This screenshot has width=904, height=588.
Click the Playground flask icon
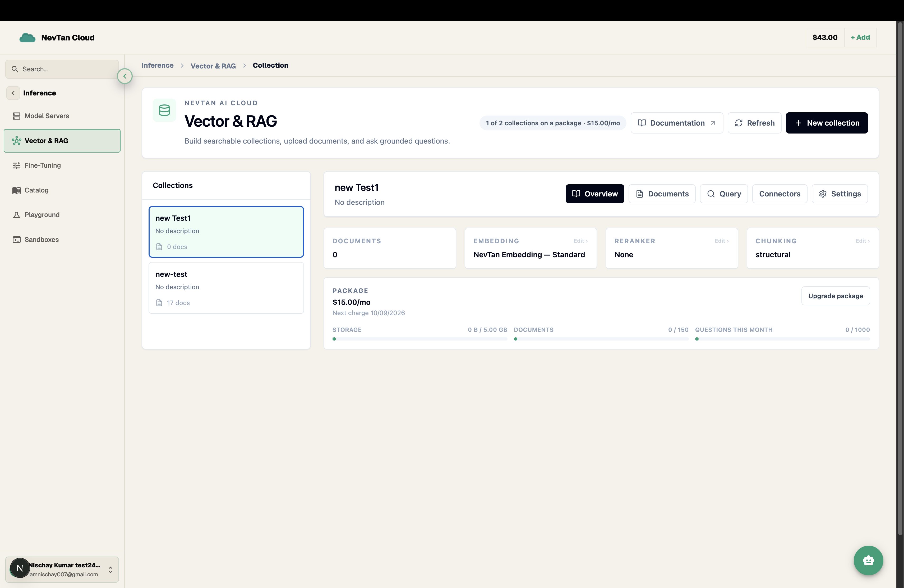[16, 215]
